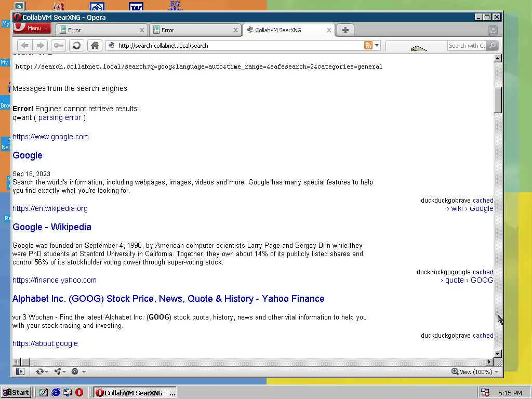The height and width of the screenshot is (399, 532).
Task: Click the Messages from the search engines heading
Action: pyautogui.click(x=70, y=88)
